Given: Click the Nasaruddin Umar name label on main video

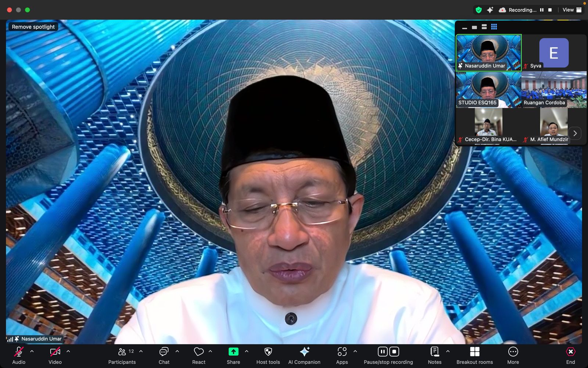Looking at the screenshot, I should pos(42,339).
